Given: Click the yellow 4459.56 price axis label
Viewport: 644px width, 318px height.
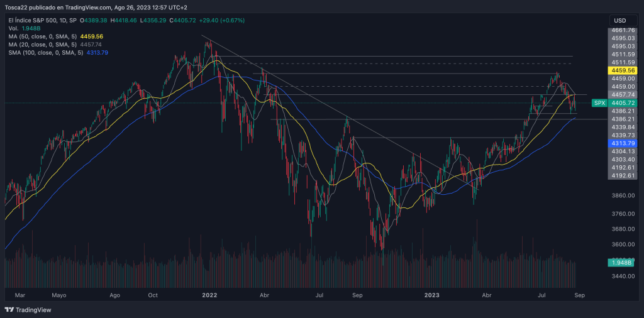Looking at the screenshot, I should click(622, 71).
